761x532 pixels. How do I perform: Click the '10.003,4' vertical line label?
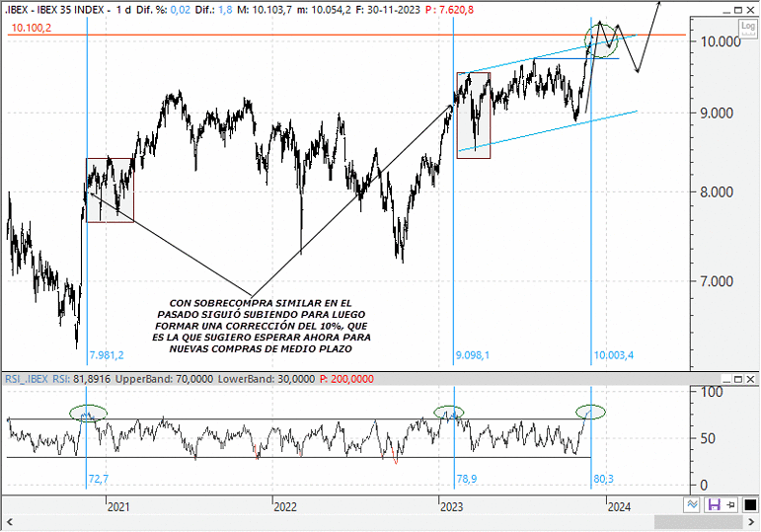614,355
